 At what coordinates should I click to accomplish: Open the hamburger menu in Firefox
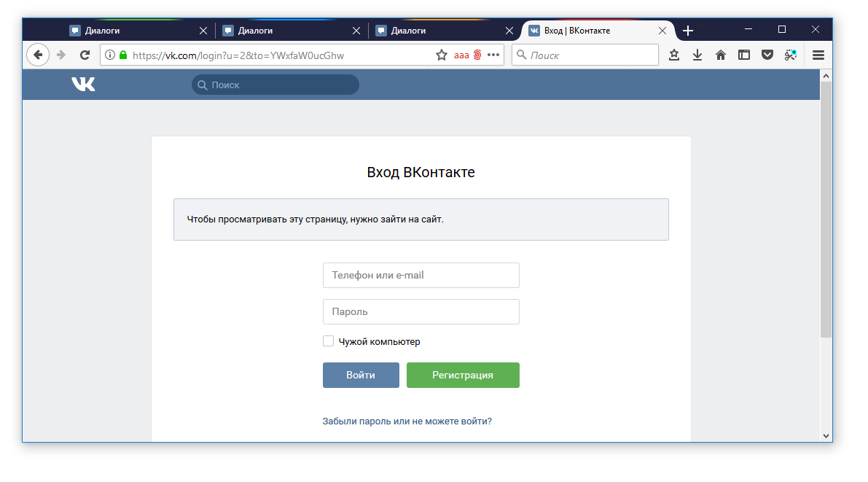coord(818,55)
